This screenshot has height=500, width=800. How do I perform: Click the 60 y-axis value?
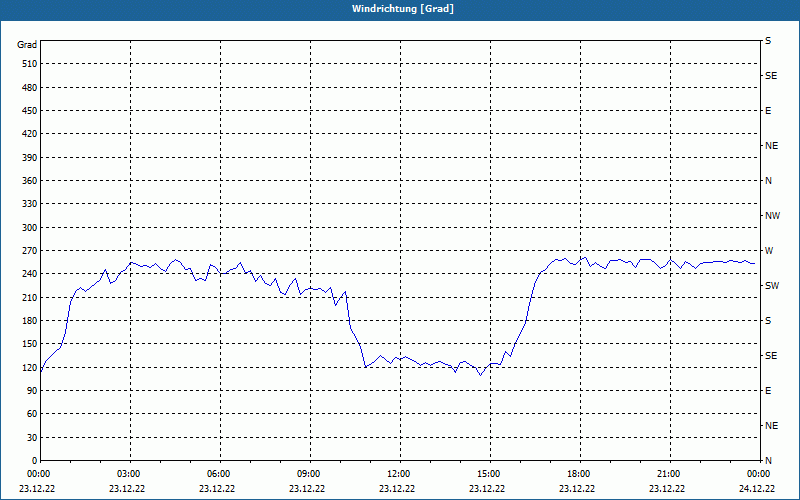pos(32,414)
